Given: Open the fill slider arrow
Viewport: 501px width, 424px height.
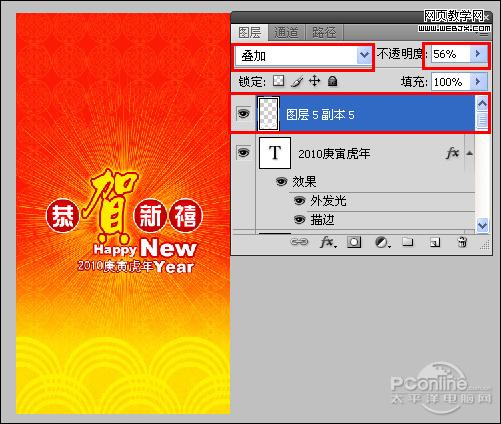Looking at the screenshot, I should coord(478,82).
